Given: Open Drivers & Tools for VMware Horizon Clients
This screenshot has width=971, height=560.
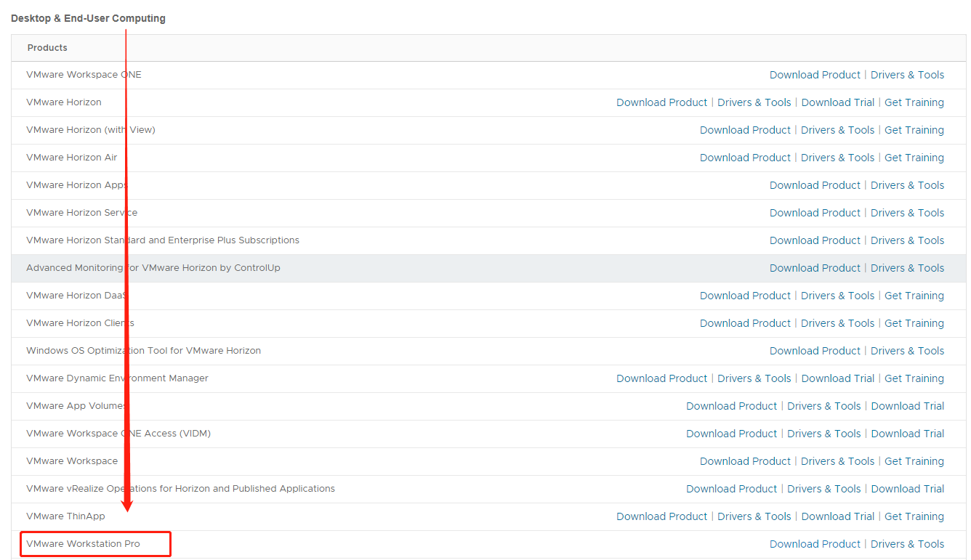Looking at the screenshot, I should click(837, 323).
